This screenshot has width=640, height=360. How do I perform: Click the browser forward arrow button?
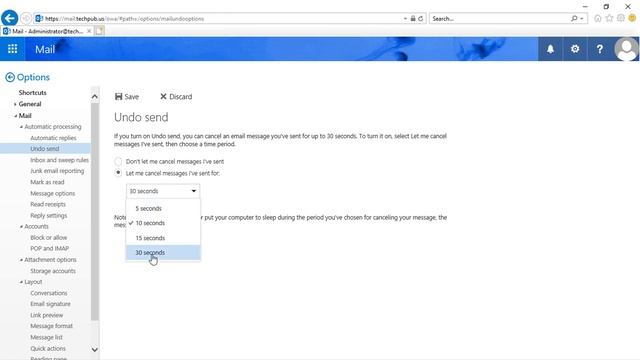point(26,18)
